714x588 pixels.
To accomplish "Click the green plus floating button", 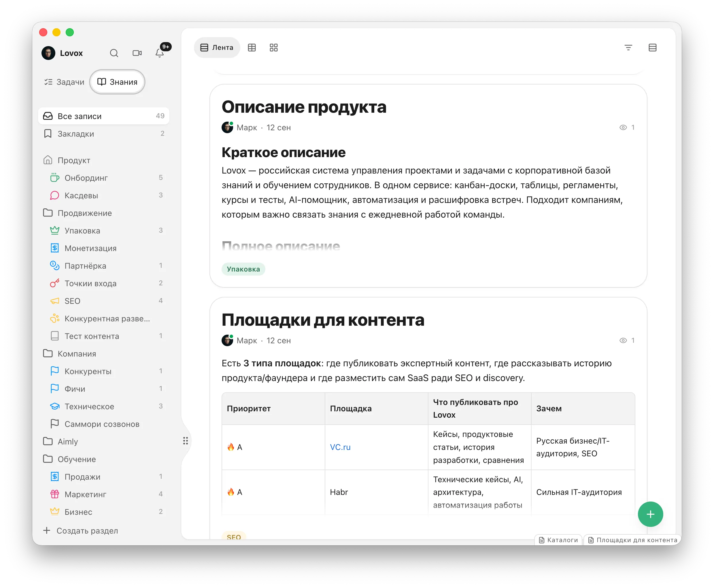I will point(650,514).
